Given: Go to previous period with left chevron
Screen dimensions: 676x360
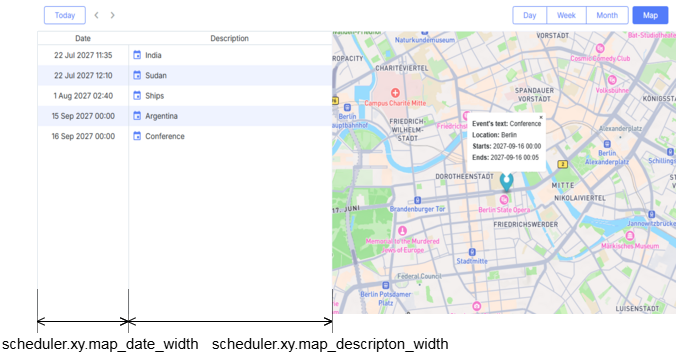Looking at the screenshot, I should tap(97, 15).
